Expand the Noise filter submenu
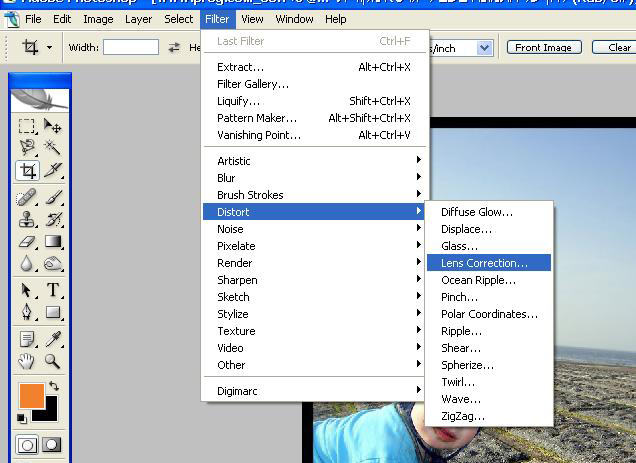 coord(312,229)
